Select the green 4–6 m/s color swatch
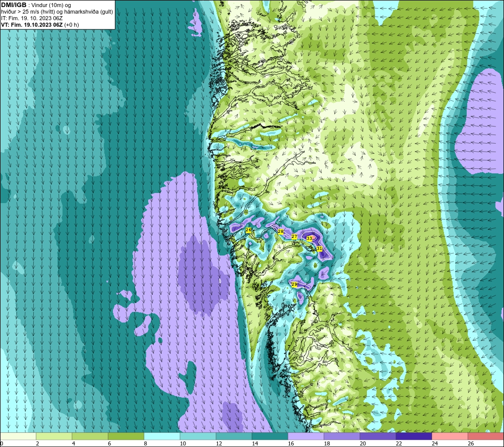 pyautogui.click(x=90, y=436)
